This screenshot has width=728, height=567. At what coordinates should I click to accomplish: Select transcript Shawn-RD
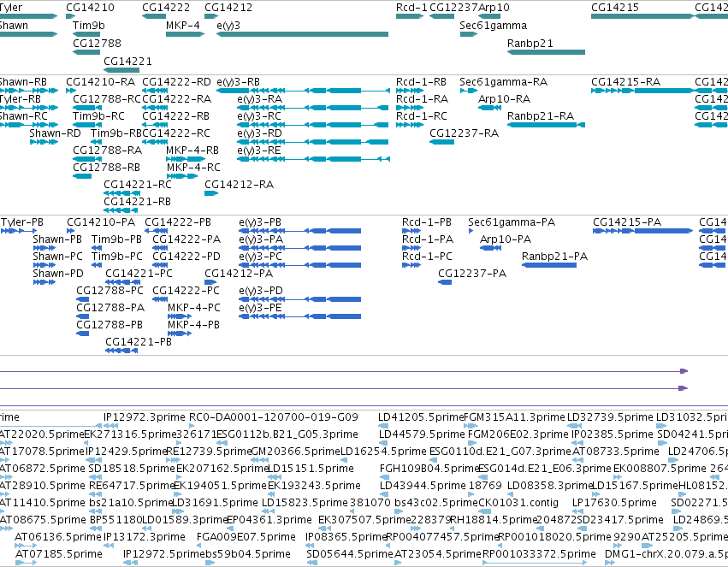pyautogui.click(x=44, y=142)
